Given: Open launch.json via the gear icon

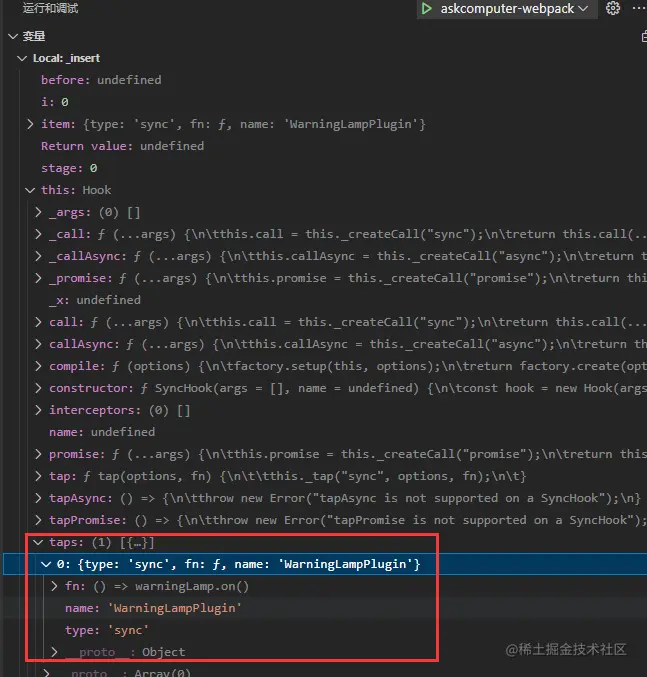Looking at the screenshot, I should point(613,8).
